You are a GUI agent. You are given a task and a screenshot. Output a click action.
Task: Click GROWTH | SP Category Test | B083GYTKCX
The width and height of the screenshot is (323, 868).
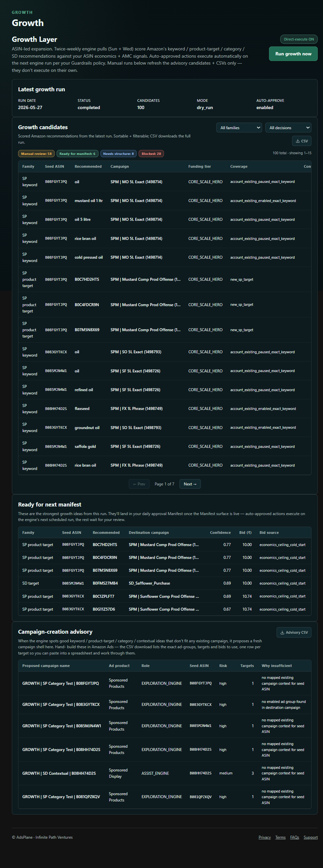[61, 705]
